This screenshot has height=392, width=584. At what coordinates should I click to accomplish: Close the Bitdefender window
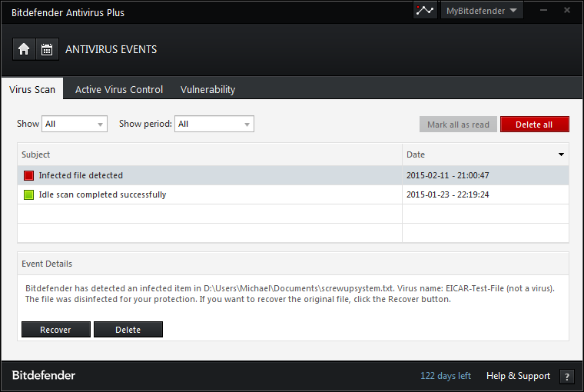point(567,11)
